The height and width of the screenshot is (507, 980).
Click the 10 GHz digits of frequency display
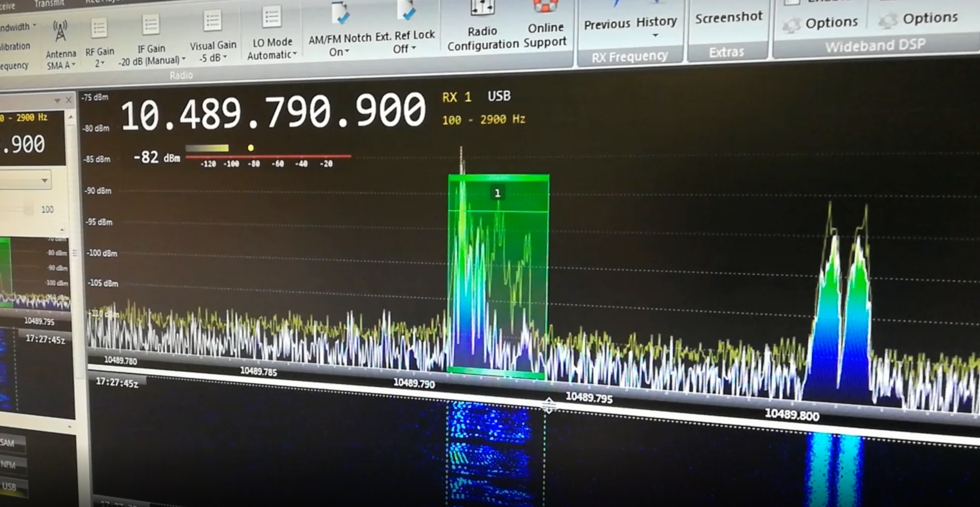tap(142, 115)
